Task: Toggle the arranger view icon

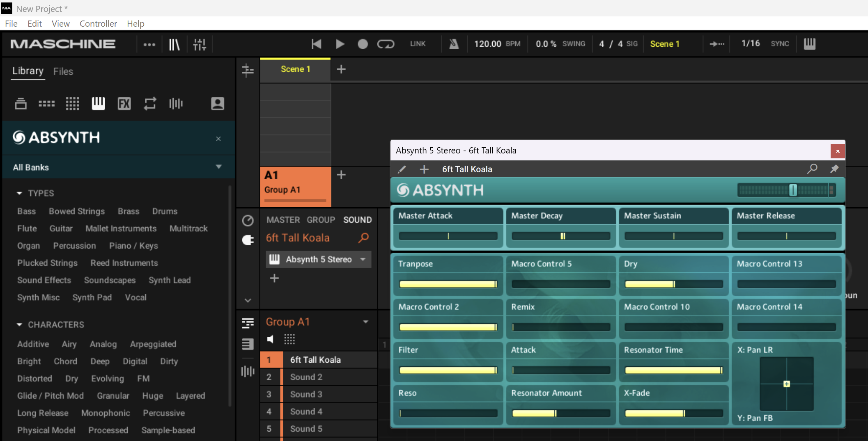Action: tap(248, 71)
